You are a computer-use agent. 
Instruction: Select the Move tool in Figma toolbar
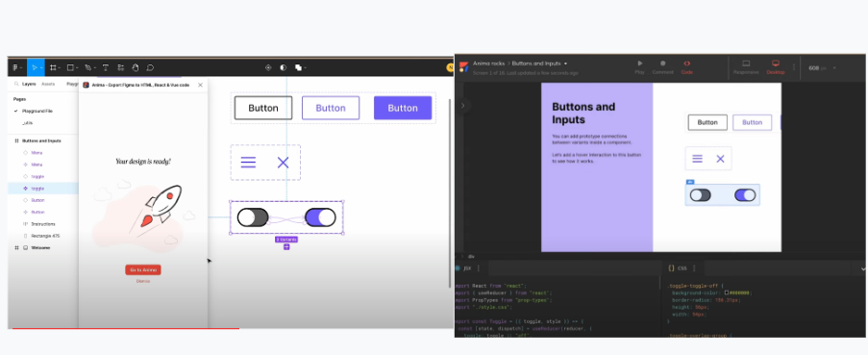coord(34,67)
